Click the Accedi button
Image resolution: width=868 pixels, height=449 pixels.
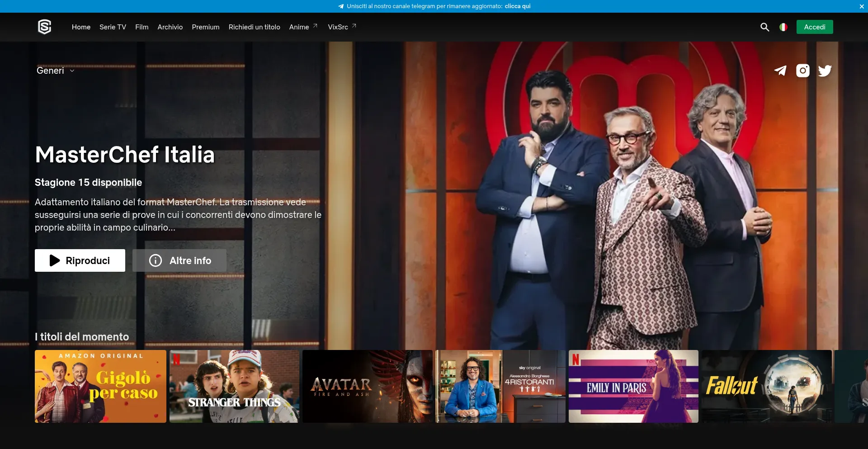tap(814, 27)
